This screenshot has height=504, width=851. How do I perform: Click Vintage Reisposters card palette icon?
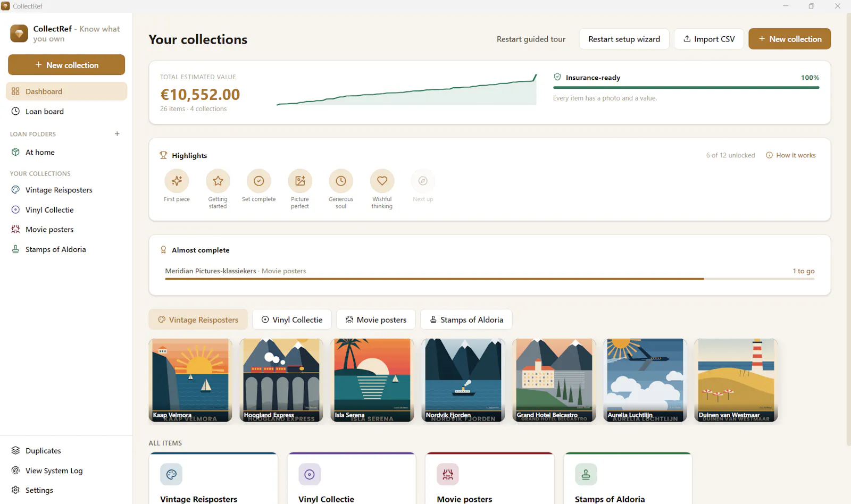click(171, 474)
